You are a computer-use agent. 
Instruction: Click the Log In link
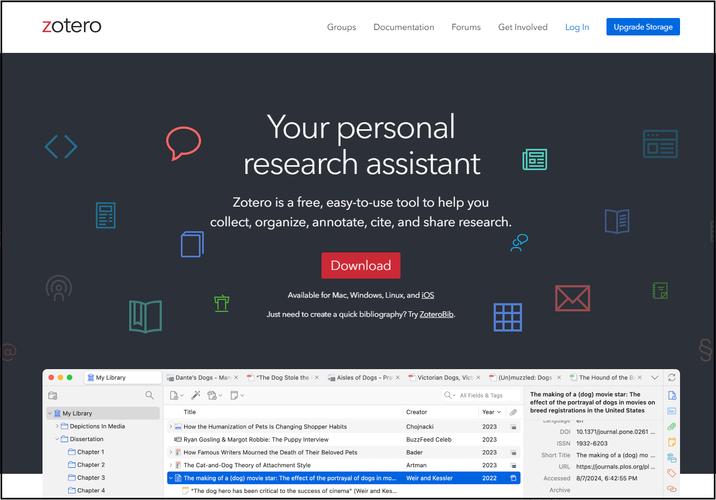(577, 27)
